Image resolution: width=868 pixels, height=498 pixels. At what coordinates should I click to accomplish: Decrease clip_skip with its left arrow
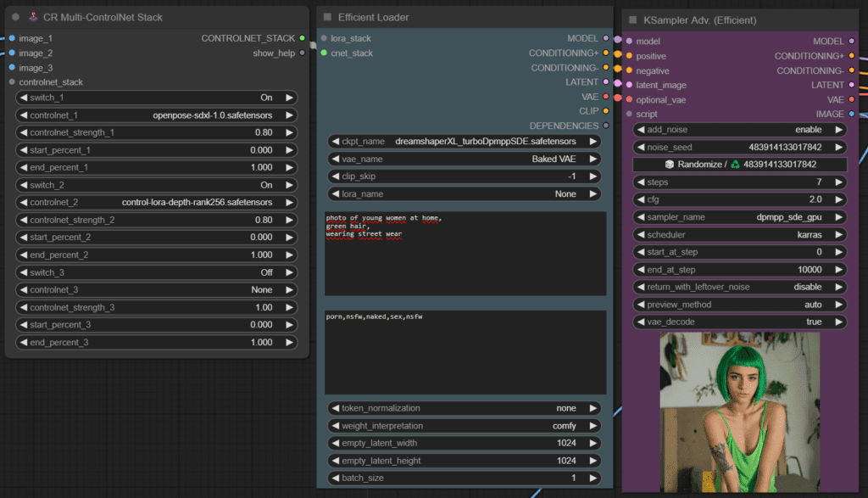[x=336, y=176]
